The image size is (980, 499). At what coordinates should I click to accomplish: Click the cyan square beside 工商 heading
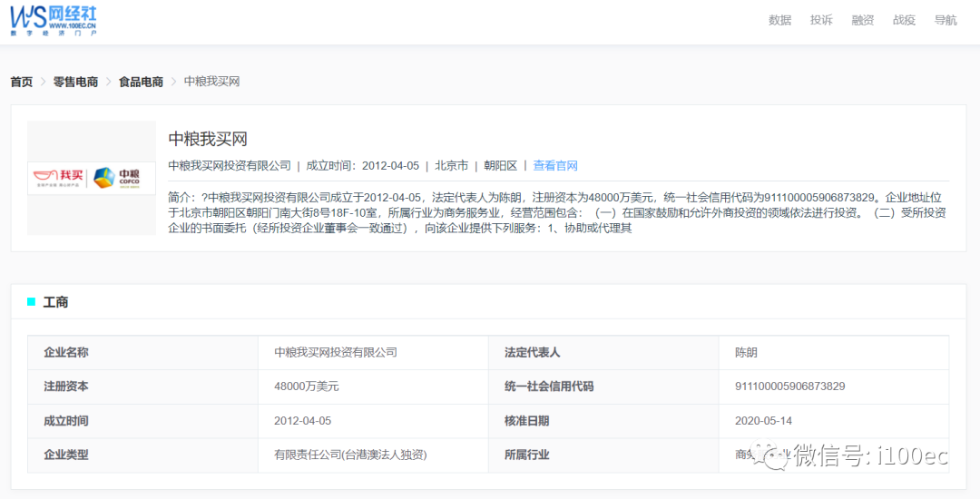click(32, 302)
